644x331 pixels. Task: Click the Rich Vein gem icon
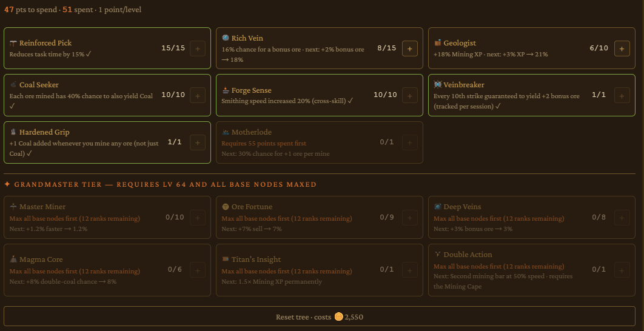coord(226,38)
